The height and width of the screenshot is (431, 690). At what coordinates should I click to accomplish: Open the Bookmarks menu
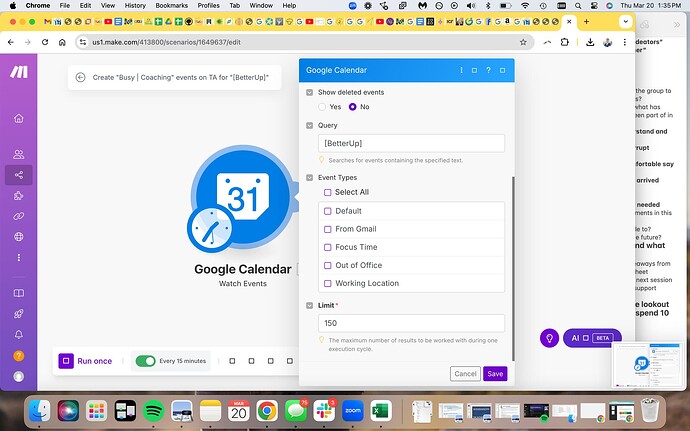pyautogui.click(x=172, y=6)
